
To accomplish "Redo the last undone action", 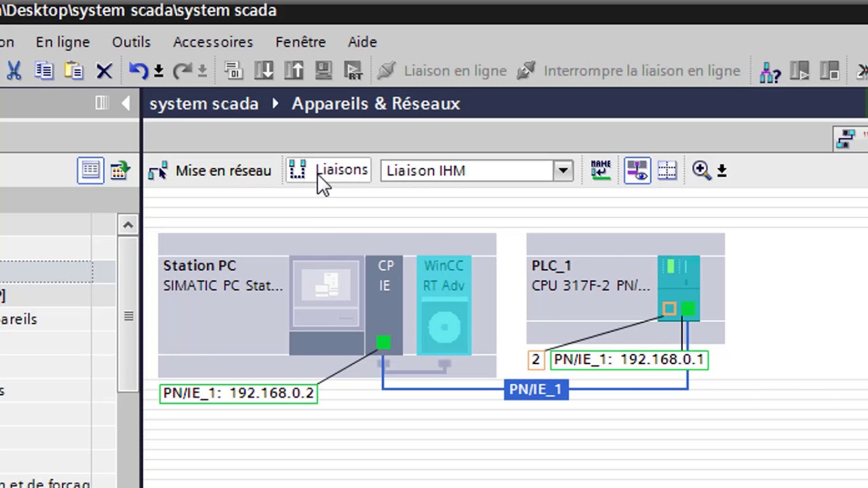I will coord(182,70).
